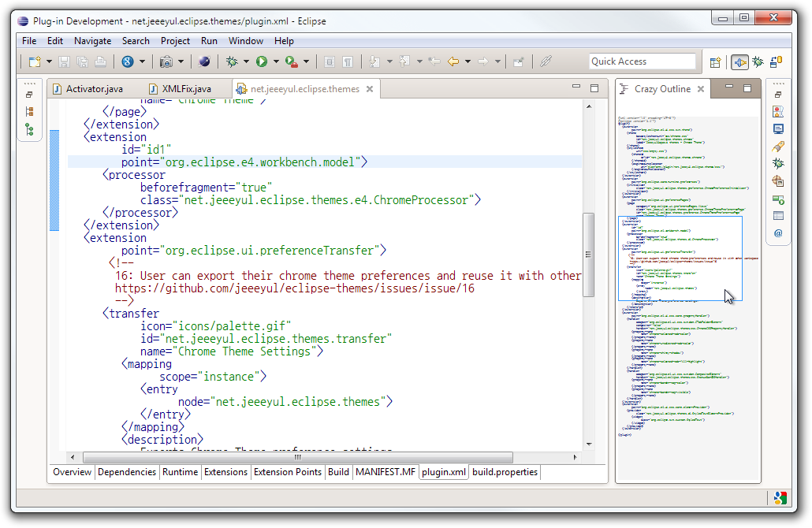Expand the Google toolbar icon dropdown arrow
812x528 pixels.
(142, 61)
